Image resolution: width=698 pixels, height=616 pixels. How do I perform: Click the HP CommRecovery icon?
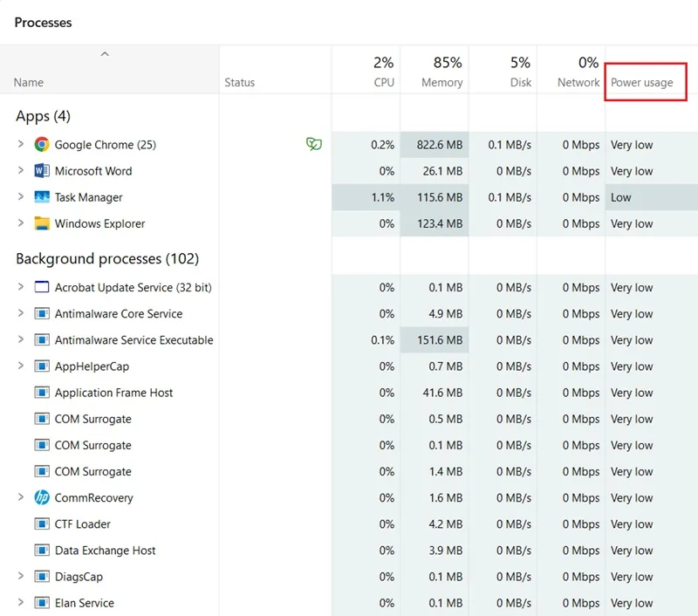(42, 497)
